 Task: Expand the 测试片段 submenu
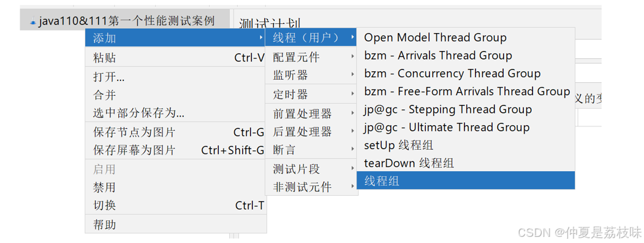311,169
